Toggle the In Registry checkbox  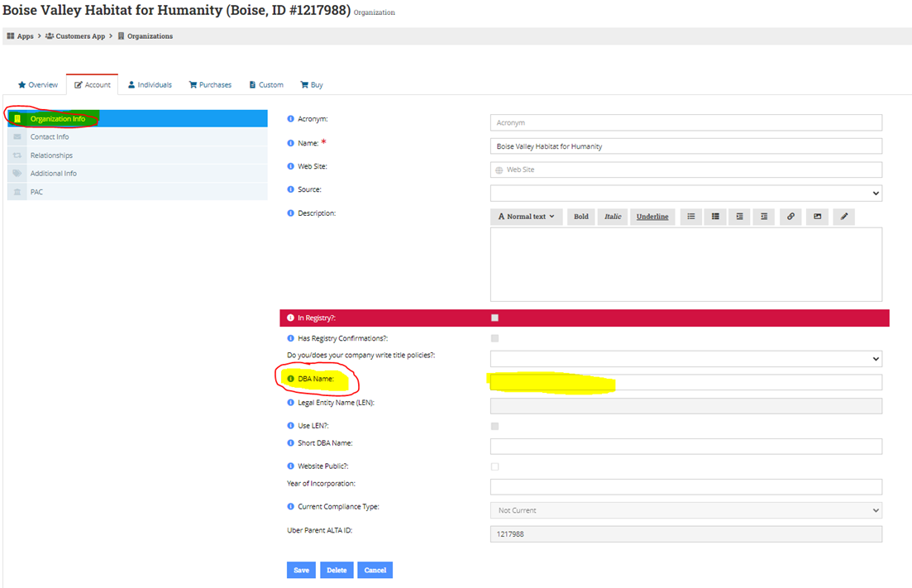point(495,318)
